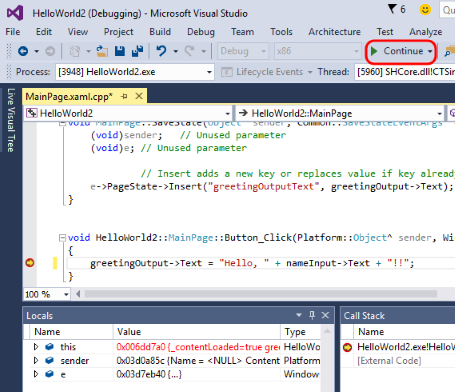This screenshot has width=455, height=392.
Task: Collapse the Button_Click function outline box
Action: (x=62, y=238)
